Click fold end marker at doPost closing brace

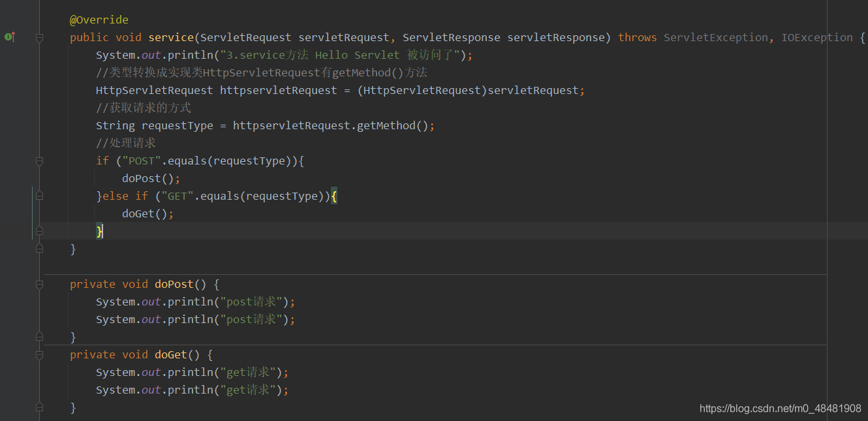pos(40,337)
